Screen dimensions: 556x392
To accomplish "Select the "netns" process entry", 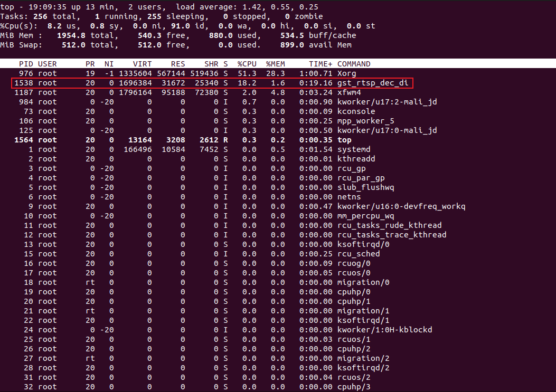I will point(349,197).
